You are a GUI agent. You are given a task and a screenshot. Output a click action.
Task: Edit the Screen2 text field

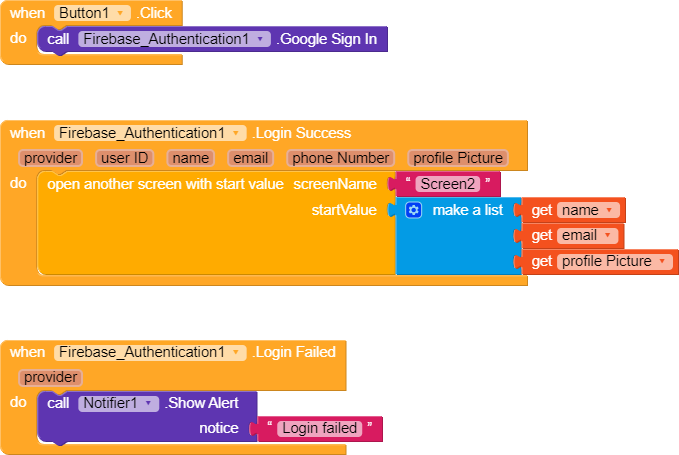click(x=448, y=184)
